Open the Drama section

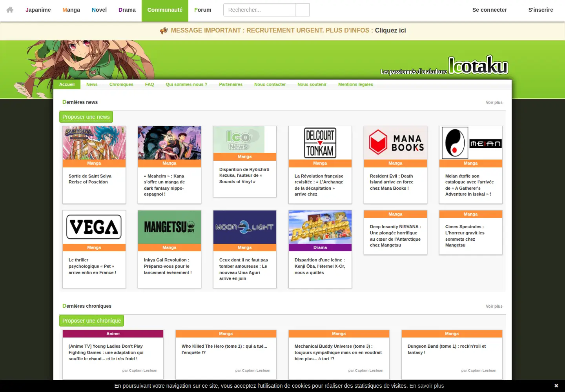pyautogui.click(x=127, y=10)
